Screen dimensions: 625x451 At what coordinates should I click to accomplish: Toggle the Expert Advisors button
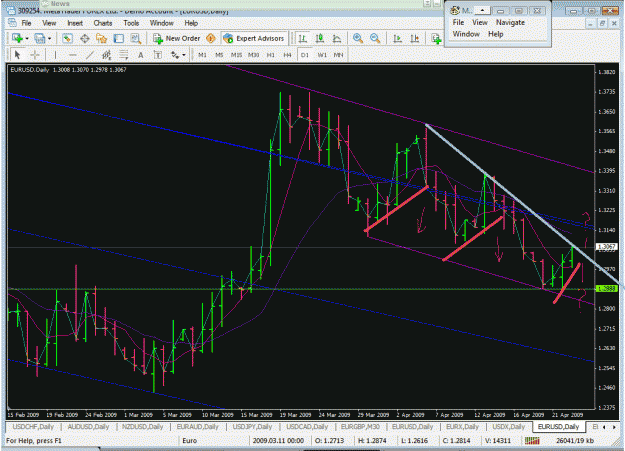tap(254, 38)
